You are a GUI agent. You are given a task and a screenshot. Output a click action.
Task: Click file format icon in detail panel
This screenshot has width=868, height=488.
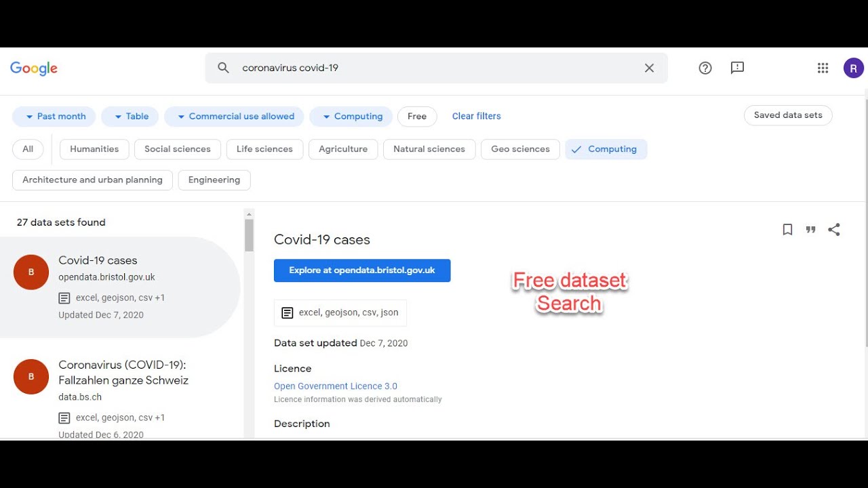click(288, 312)
